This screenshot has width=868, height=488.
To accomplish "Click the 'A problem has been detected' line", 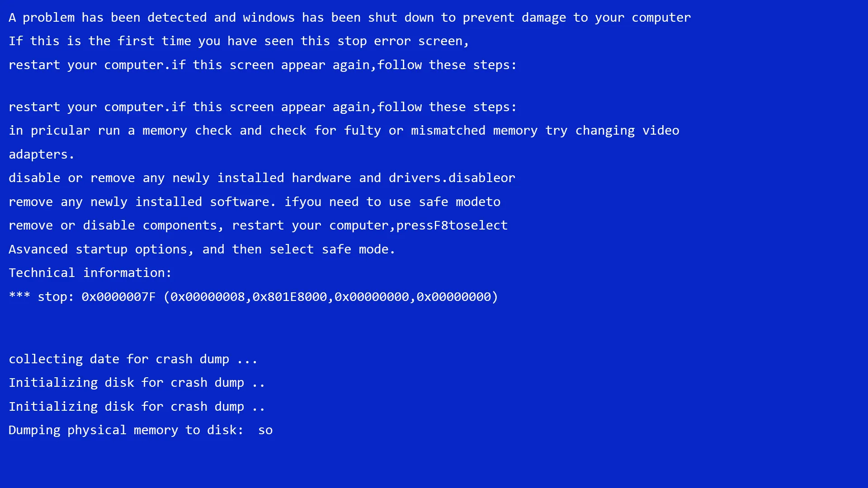I will point(349,18).
